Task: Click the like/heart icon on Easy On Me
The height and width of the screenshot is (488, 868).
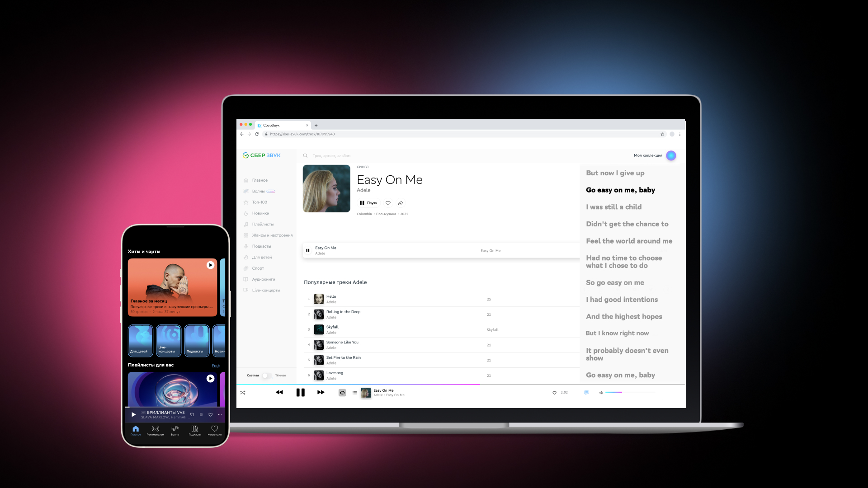Action: click(387, 202)
